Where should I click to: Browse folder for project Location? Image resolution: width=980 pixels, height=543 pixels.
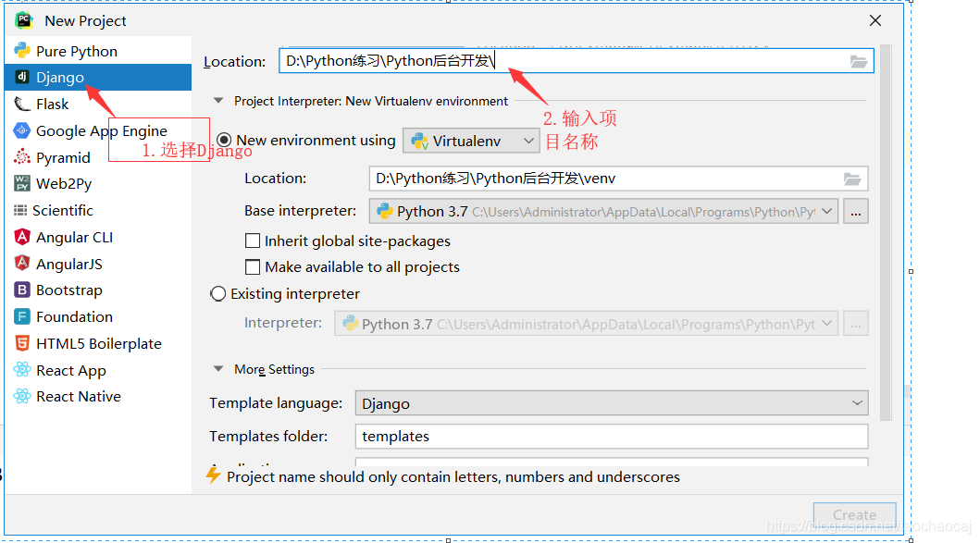pyautogui.click(x=859, y=61)
